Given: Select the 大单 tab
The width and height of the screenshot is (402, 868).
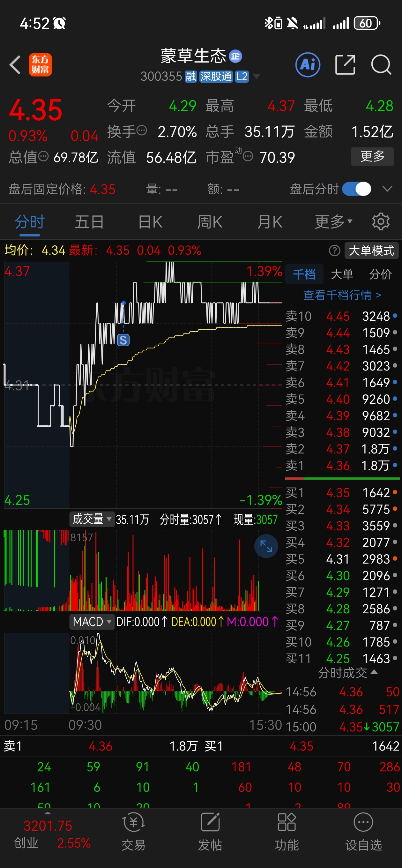Looking at the screenshot, I should [x=342, y=274].
